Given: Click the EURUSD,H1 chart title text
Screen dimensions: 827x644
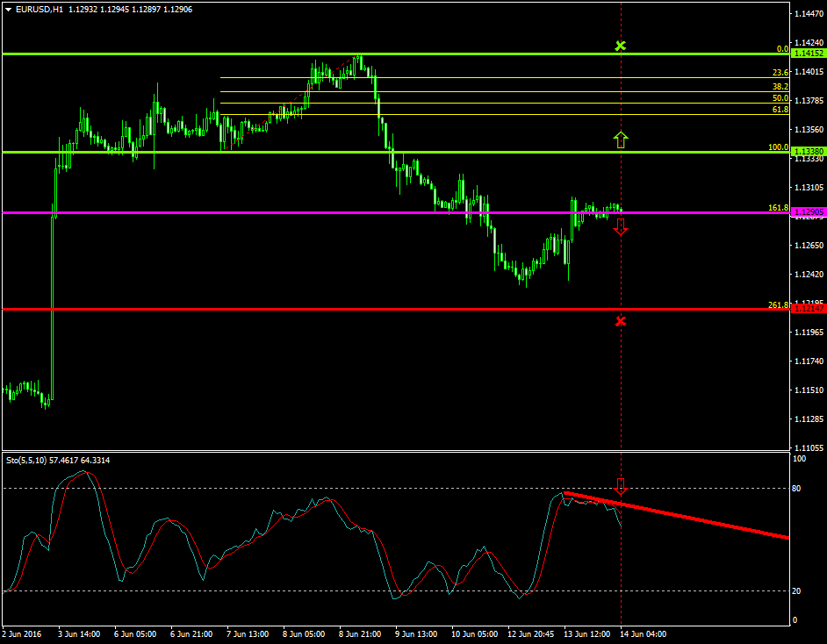Looking at the screenshot, I should coord(40,9).
